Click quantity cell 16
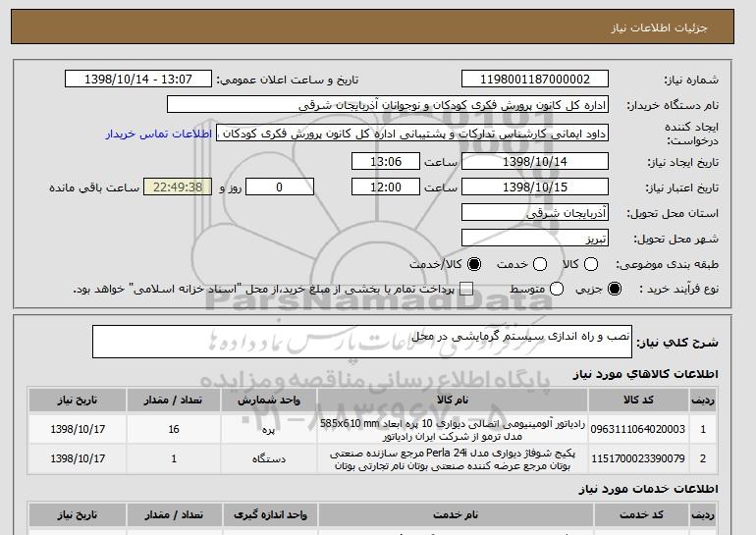 pos(174,429)
